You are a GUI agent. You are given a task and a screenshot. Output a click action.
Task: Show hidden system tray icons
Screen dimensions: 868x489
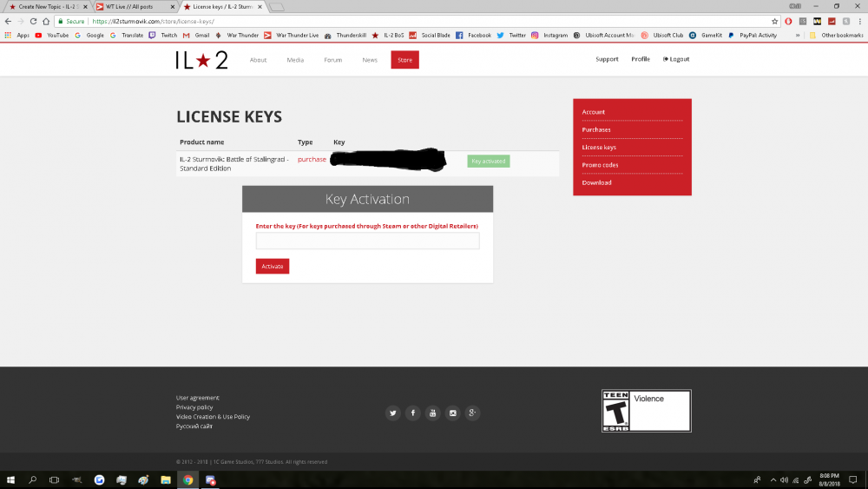click(x=773, y=480)
